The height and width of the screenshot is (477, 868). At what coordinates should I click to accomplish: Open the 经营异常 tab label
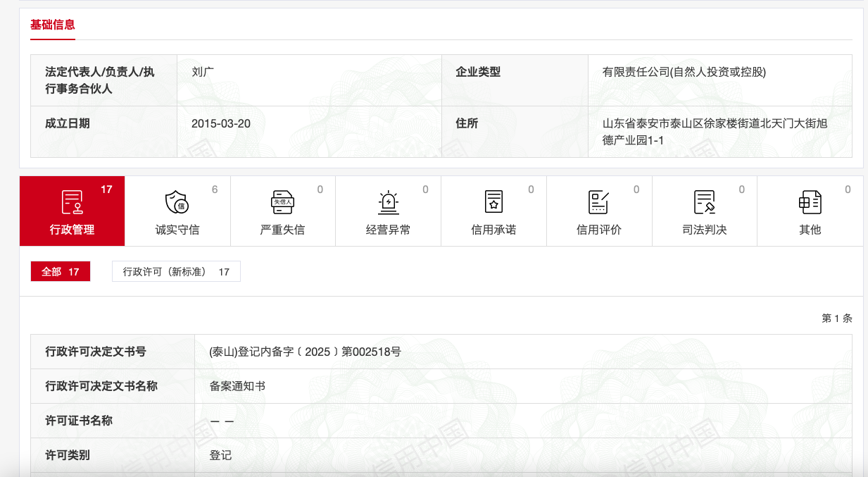388,230
